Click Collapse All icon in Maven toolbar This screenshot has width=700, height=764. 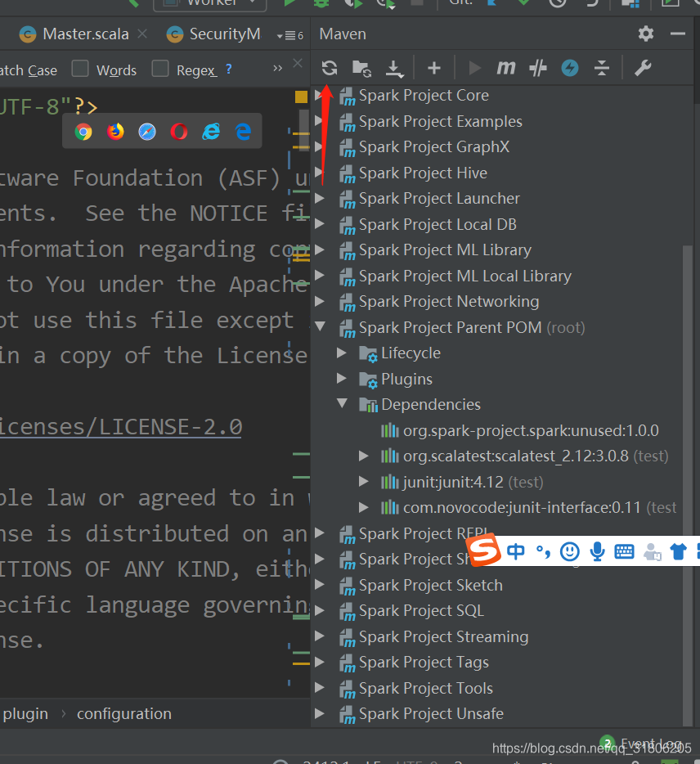click(602, 68)
